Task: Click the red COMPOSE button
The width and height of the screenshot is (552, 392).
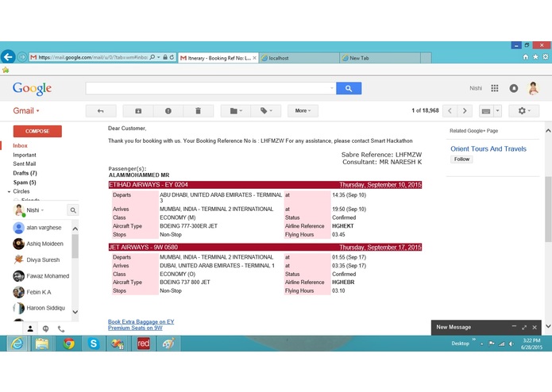Action: [x=37, y=131]
